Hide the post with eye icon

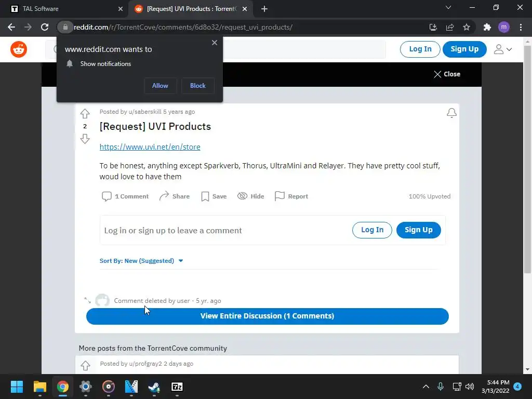pos(251,196)
